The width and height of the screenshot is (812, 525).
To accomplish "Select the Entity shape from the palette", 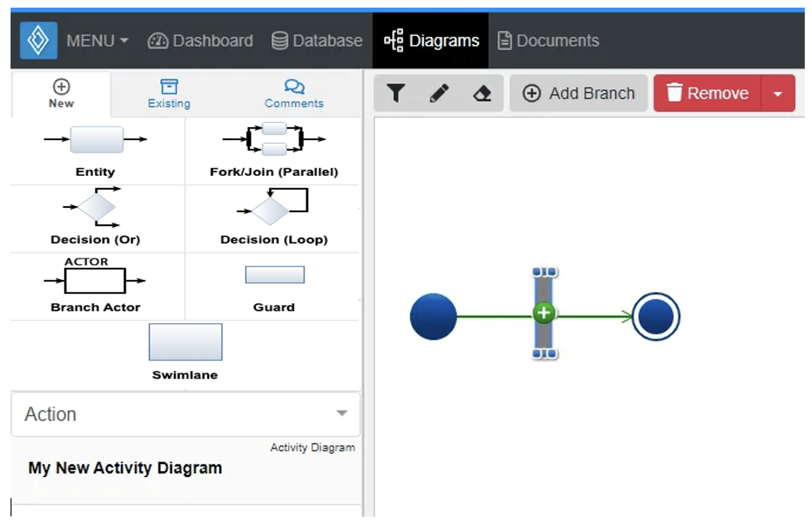I will (x=95, y=140).
